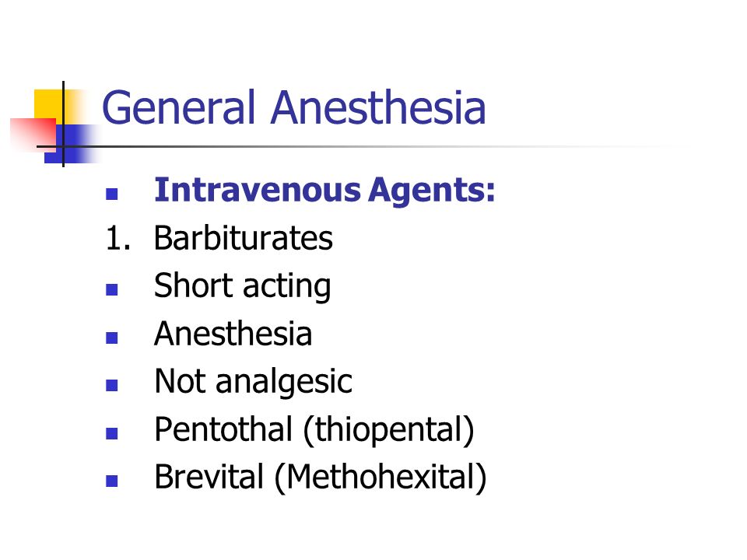
Task: Select the Not analgesic line
Action: click(253, 382)
